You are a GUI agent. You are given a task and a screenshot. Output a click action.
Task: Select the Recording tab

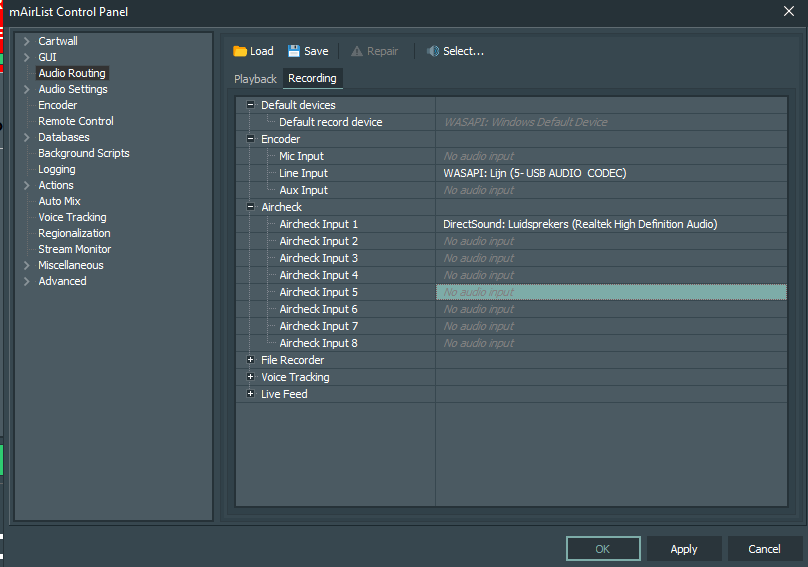312,78
